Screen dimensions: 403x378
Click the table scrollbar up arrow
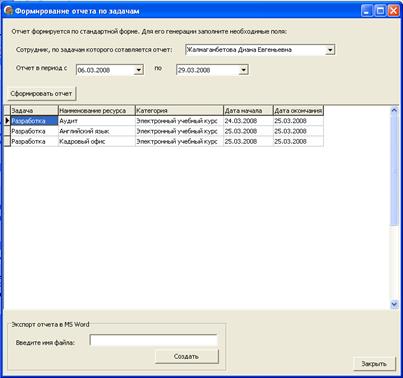click(394, 110)
